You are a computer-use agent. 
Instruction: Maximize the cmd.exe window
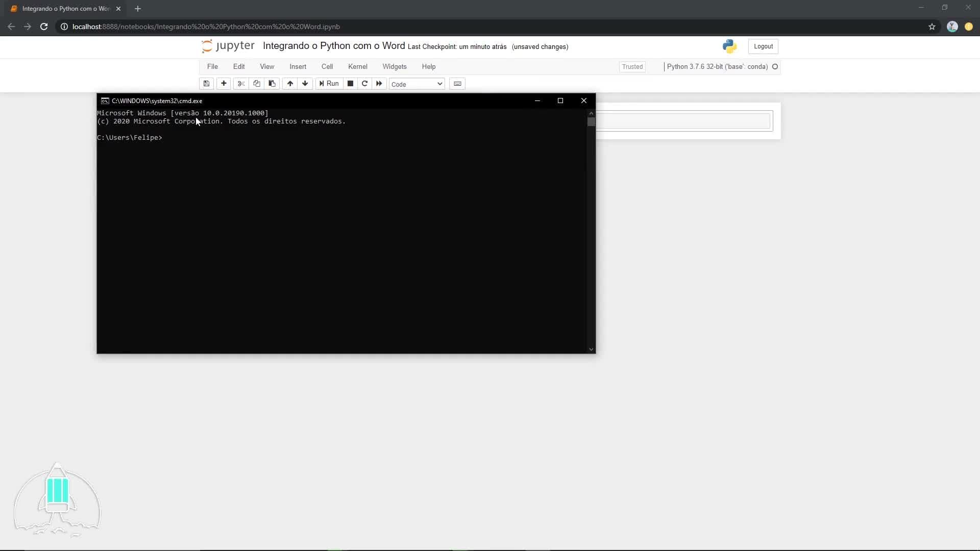[560, 101]
